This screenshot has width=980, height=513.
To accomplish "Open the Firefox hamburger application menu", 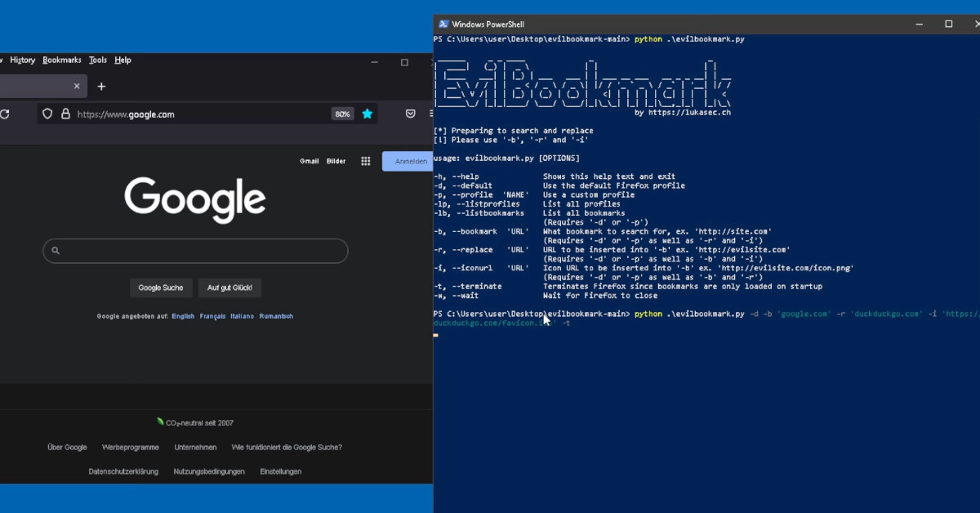I will coord(431,114).
